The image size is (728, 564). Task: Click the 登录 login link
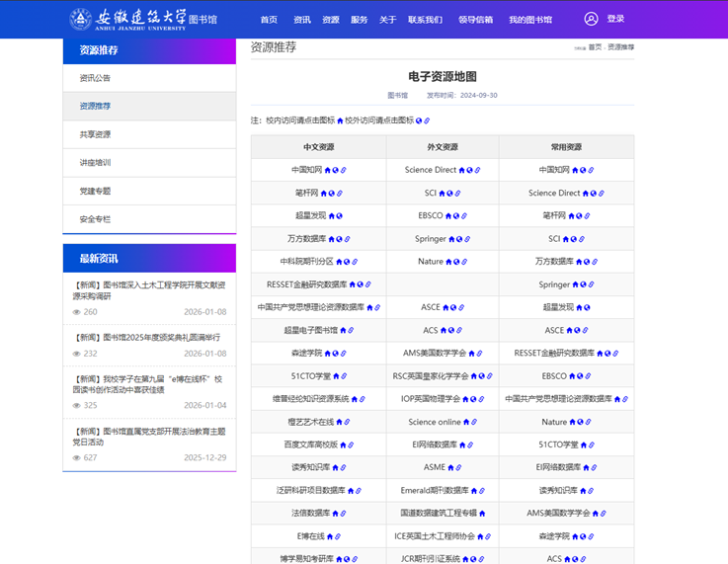[x=615, y=19]
